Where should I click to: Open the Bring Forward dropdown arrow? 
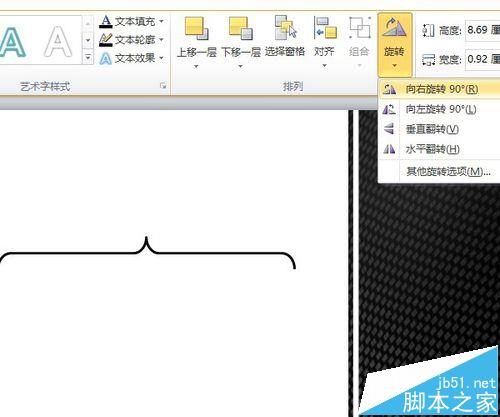(196, 66)
